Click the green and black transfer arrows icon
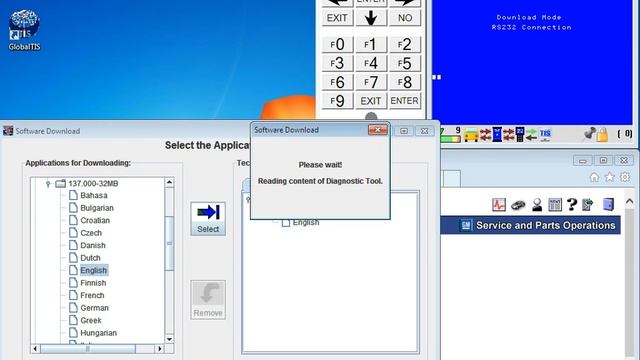Screen dimensions: 640x360 531,134
